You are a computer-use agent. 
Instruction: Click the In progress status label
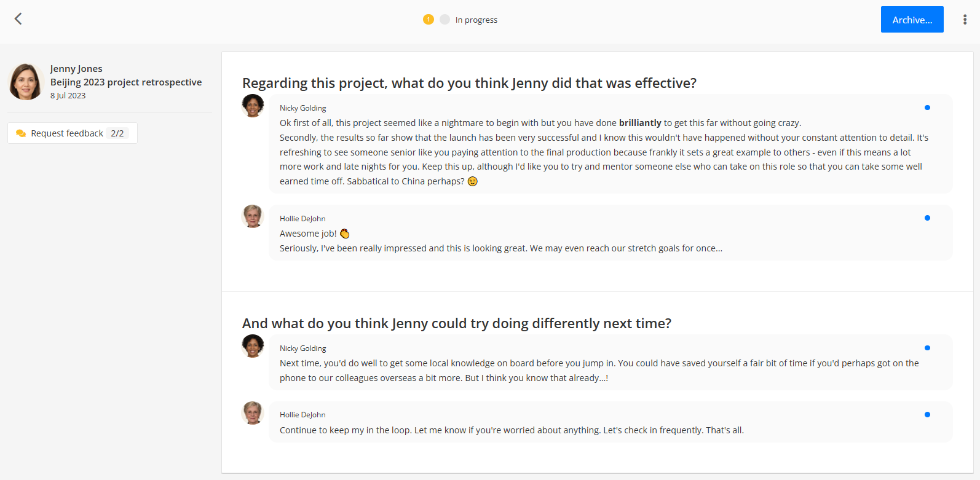[476, 20]
